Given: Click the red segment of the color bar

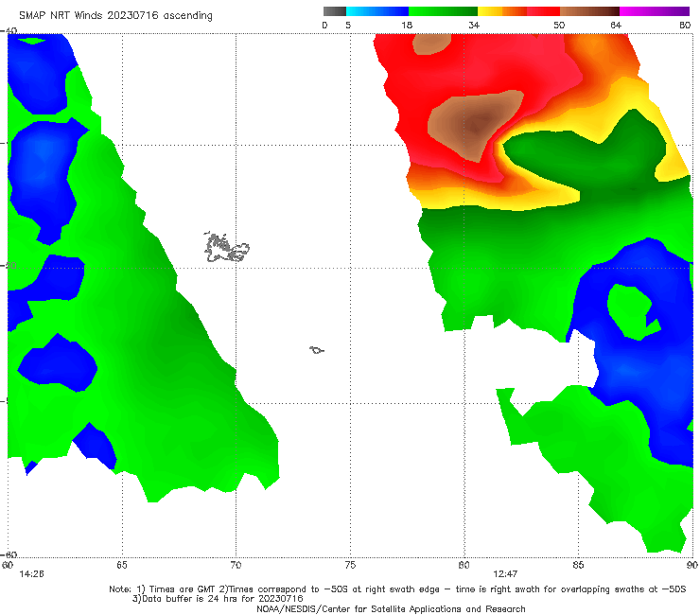Looking at the screenshot, I should 544,11.
